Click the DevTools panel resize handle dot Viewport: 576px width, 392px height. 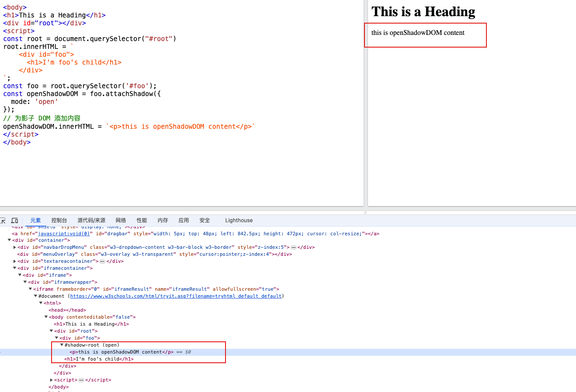pyautogui.click(x=365, y=213)
